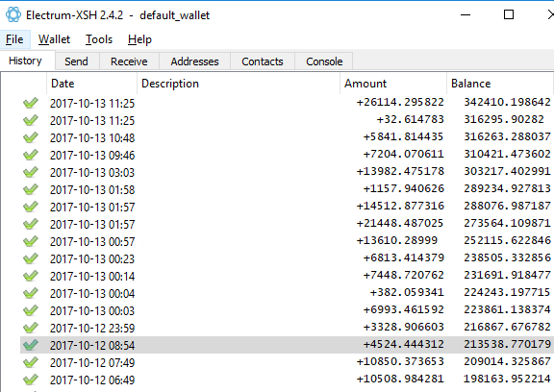Viewport: 554px width, 392px height.
Task: Switch to the Receive tab
Action: click(129, 61)
